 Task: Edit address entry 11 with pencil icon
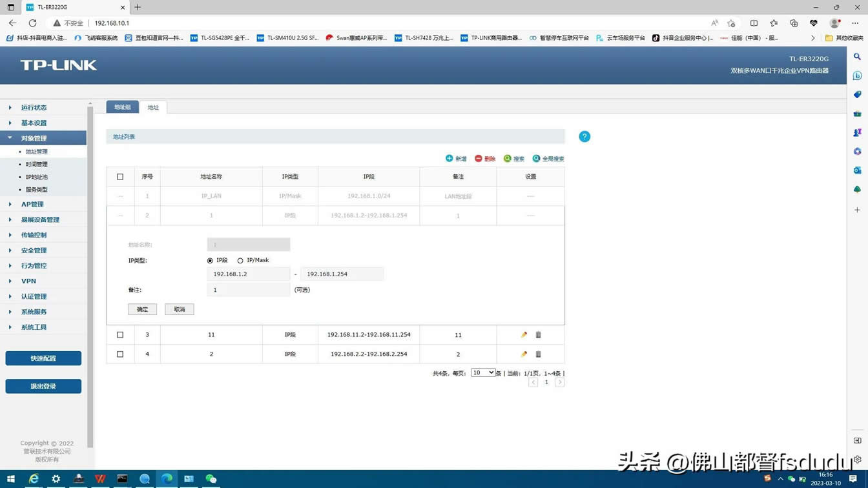[x=524, y=335]
